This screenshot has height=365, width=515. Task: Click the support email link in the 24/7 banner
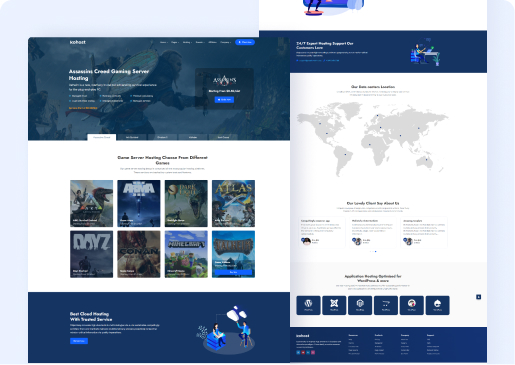coord(309,60)
